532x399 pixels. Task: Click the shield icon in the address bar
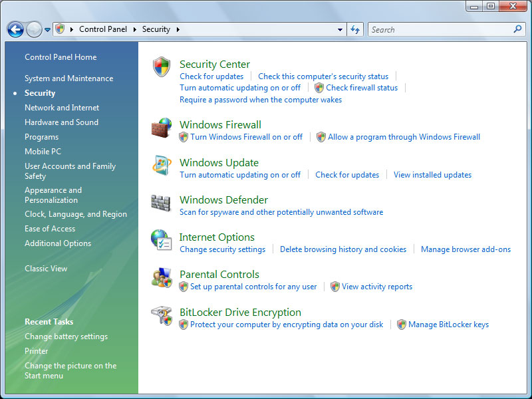click(x=60, y=29)
